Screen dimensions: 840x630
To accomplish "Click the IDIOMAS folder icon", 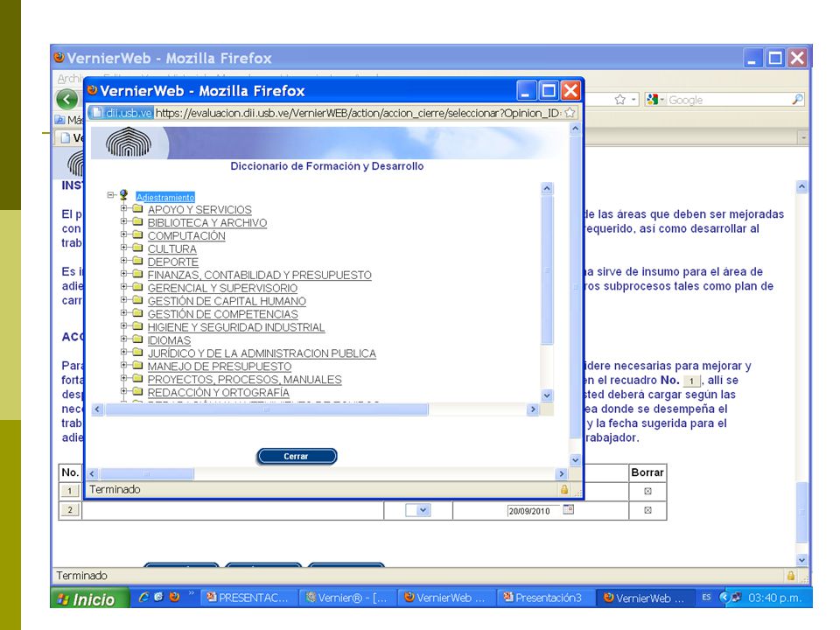I will coord(137,339).
